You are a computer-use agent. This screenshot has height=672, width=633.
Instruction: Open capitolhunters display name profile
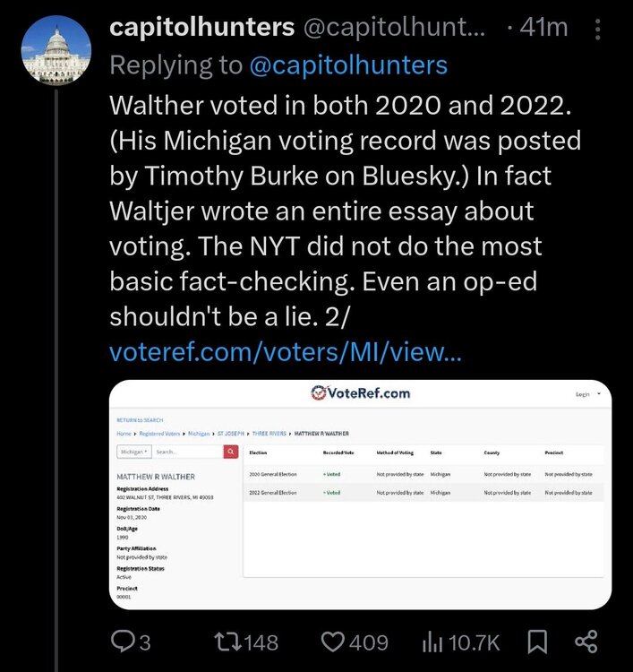(201, 28)
